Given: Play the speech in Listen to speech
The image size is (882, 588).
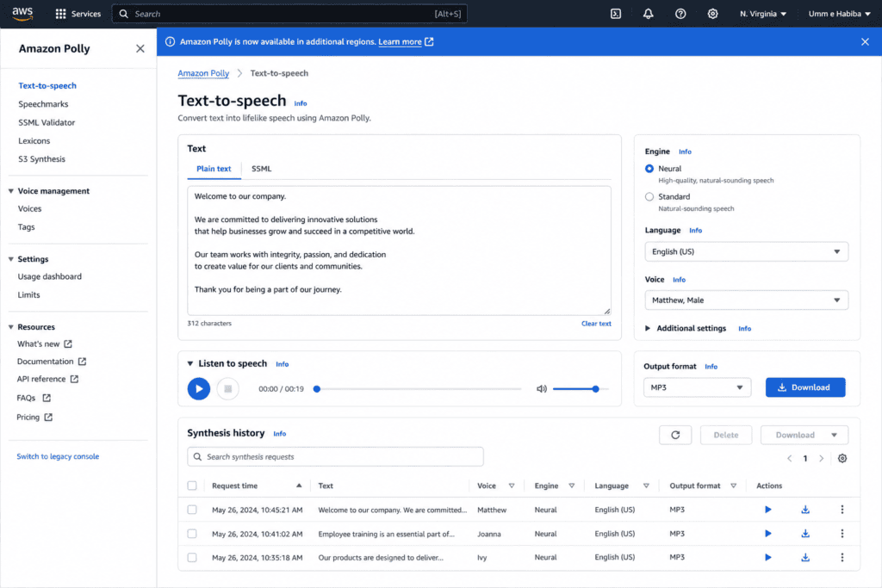Looking at the screenshot, I should pyautogui.click(x=199, y=388).
